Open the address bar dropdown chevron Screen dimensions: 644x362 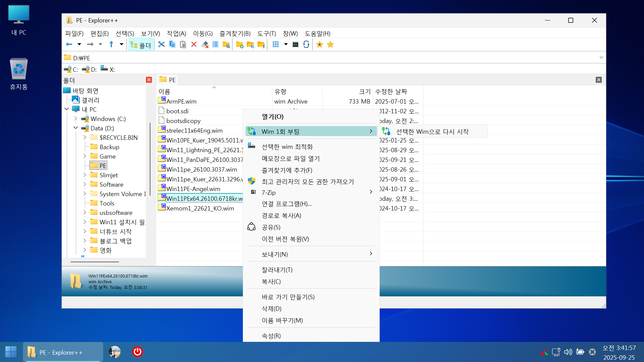601,58
